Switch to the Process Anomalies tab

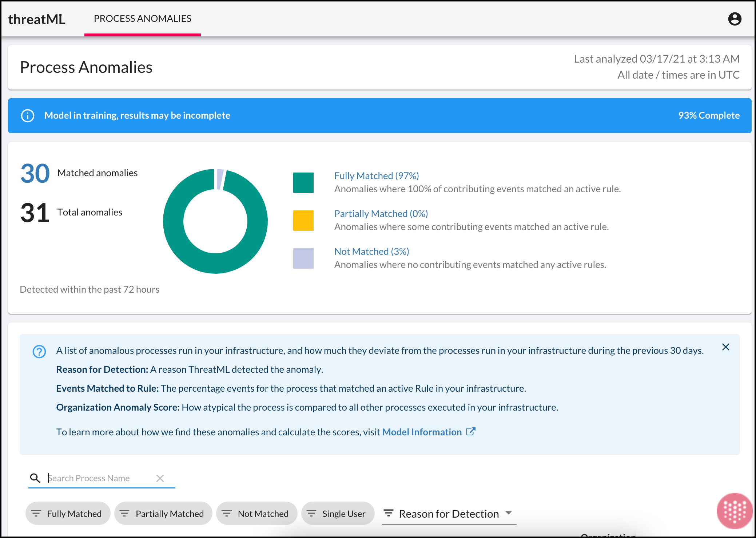tap(142, 19)
